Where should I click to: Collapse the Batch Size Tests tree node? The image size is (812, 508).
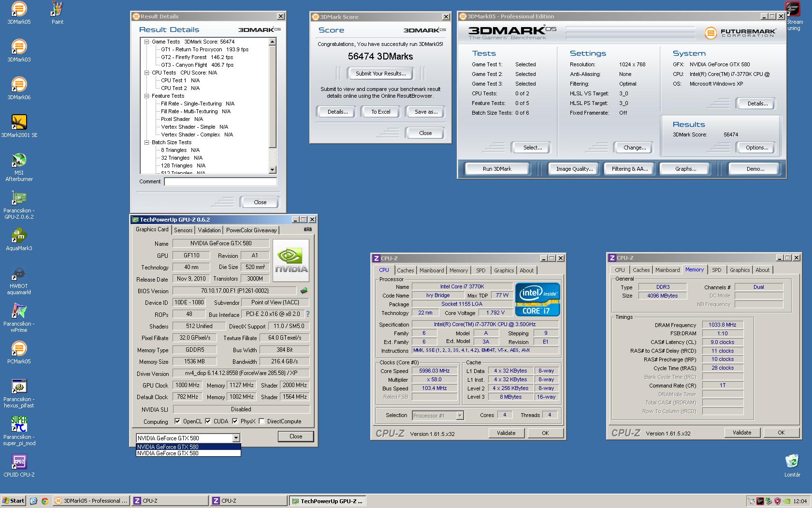pos(146,142)
